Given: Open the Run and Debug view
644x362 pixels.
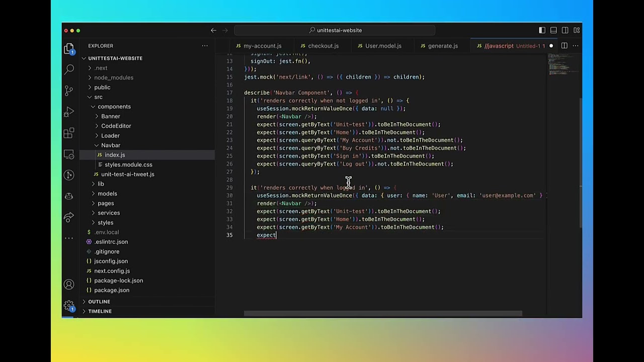Looking at the screenshot, I should tap(69, 112).
